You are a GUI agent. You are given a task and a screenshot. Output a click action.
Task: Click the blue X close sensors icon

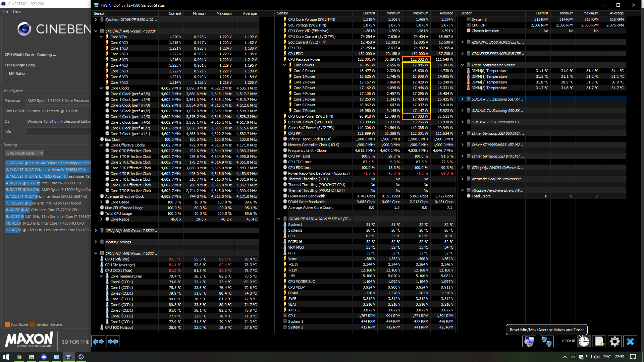tap(630, 342)
